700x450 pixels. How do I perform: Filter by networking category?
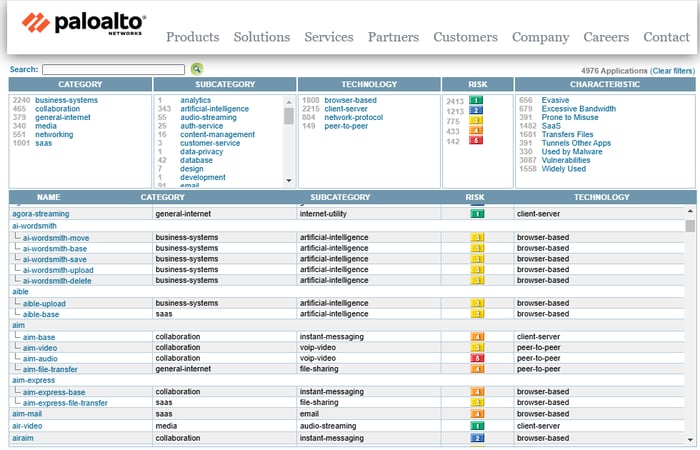click(x=54, y=134)
